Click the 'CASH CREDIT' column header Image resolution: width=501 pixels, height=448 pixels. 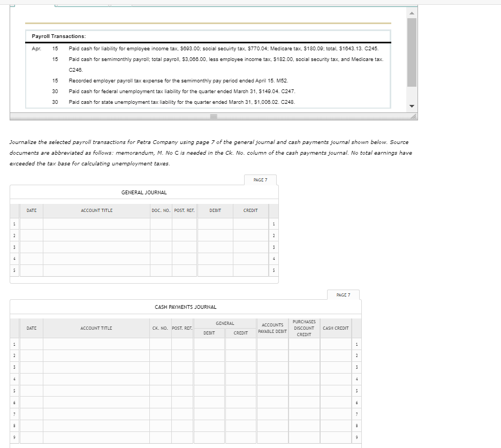336,328
